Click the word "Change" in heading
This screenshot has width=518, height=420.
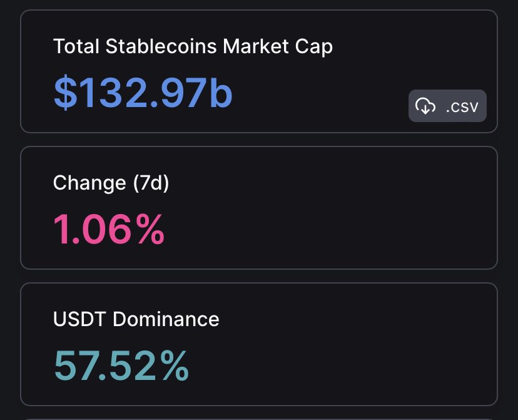(x=89, y=183)
